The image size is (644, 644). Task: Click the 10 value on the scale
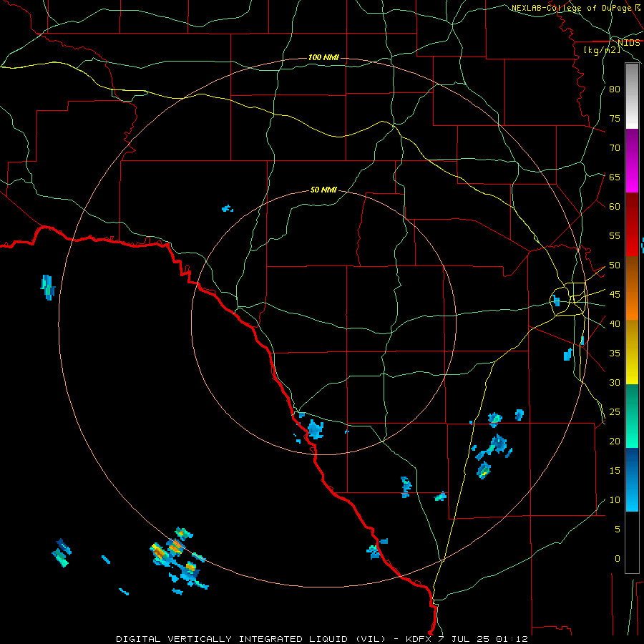(615, 500)
